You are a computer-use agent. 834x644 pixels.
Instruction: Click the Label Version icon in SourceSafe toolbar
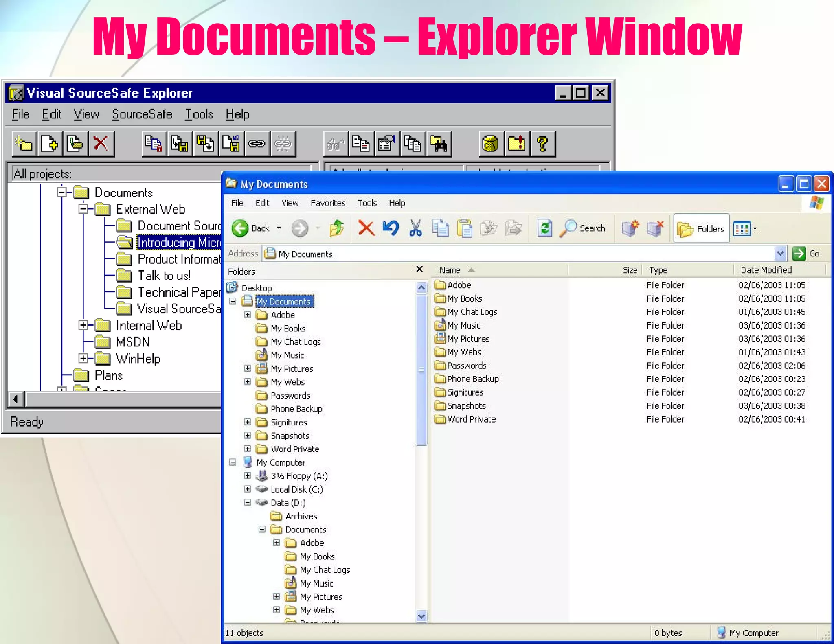(x=75, y=144)
